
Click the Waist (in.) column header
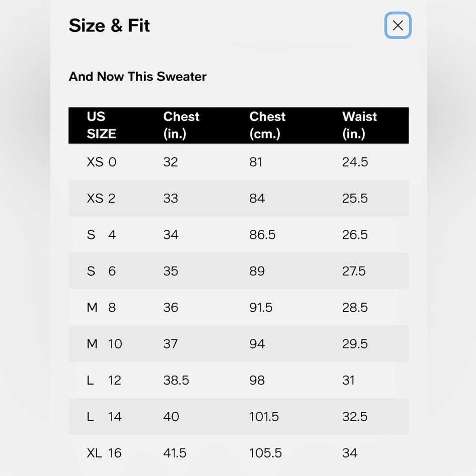[359, 125]
